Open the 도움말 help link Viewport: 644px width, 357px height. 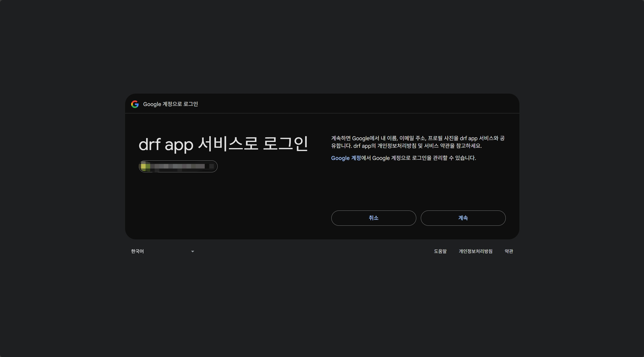point(440,251)
